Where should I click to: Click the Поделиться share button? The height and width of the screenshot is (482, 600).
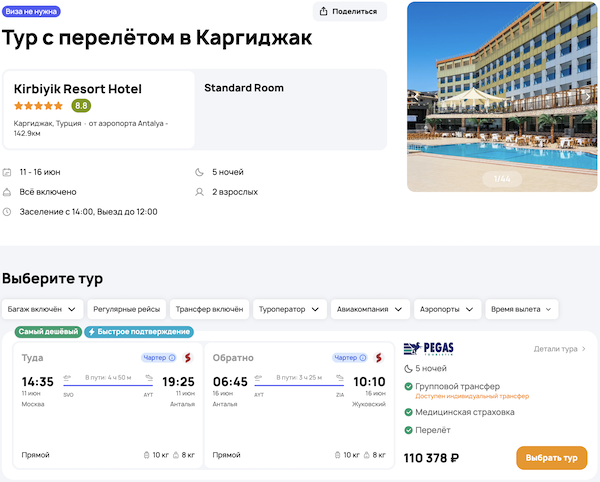pyautogui.click(x=349, y=12)
